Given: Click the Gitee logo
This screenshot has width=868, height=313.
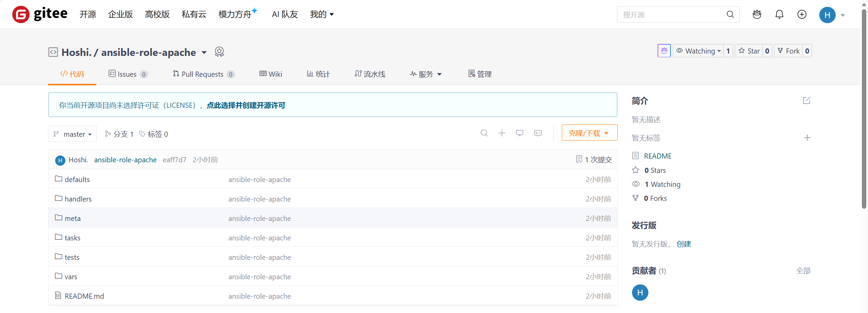Looking at the screenshot, I should 40,14.
